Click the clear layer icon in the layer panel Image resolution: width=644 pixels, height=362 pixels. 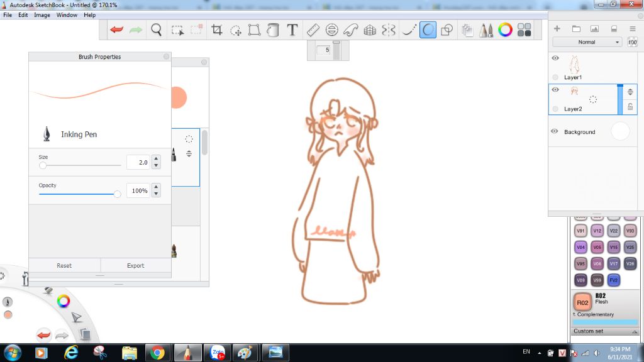click(x=614, y=28)
